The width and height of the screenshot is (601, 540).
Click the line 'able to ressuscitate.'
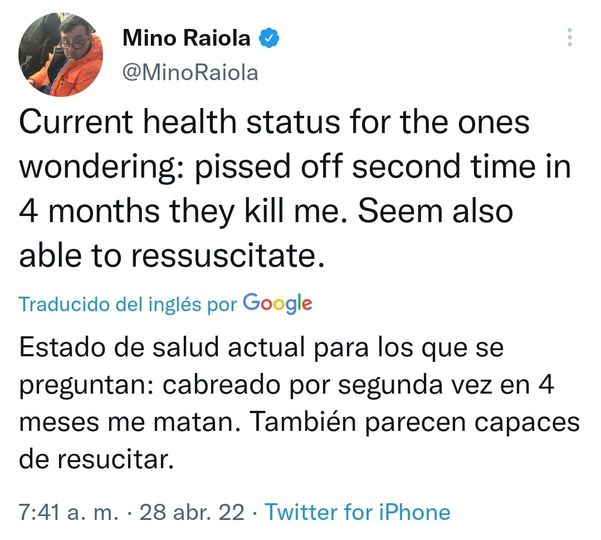pos(173,257)
